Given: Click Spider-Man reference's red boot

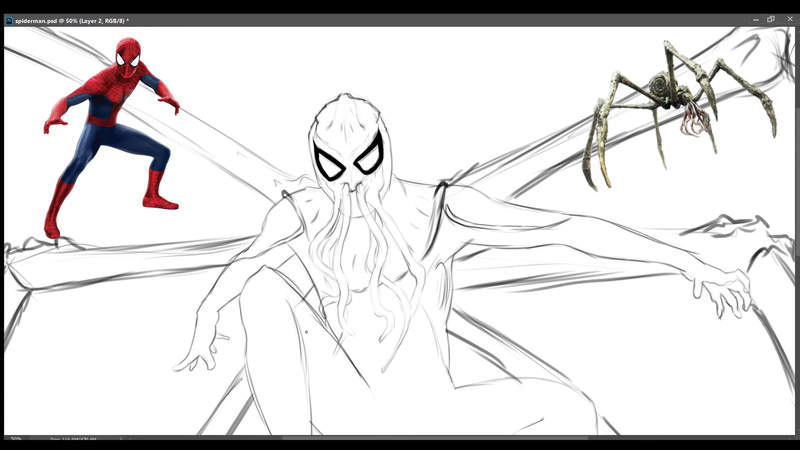Looking at the screenshot, I should [x=157, y=192].
